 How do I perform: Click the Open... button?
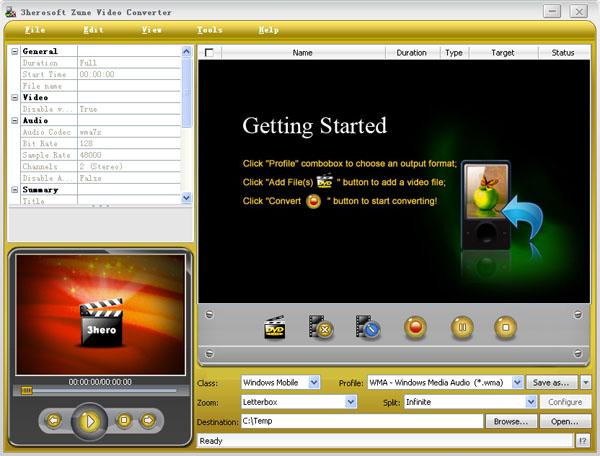(x=565, y=421)
